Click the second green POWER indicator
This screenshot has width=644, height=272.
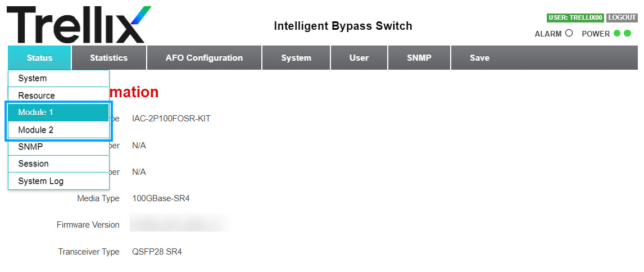628,33
